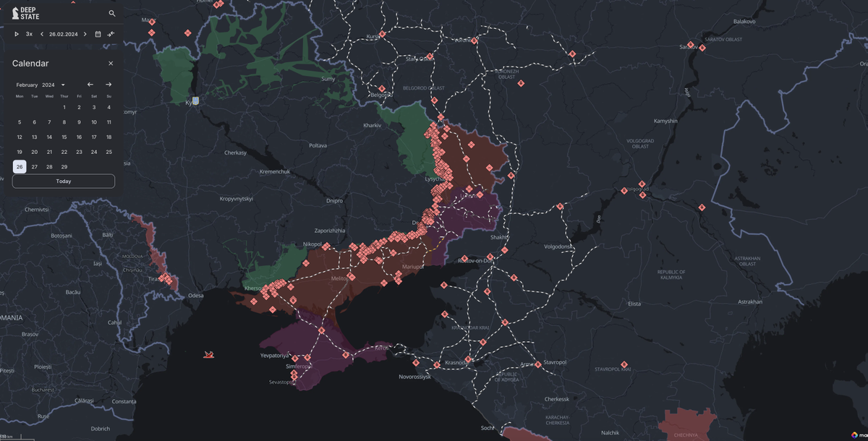Change the 3x playback speed
Image resolution: width=868 pixels, height=441 pixels.
(x=29, y=34)
